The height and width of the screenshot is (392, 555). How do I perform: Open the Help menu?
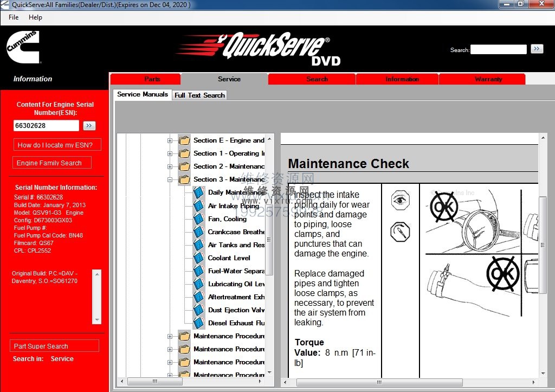[35, 17]
